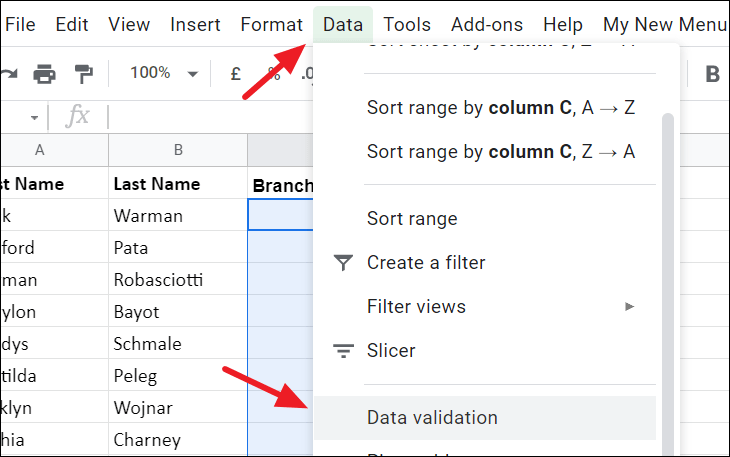The height and width of the screenshot is (457, 730).
Task: Open the name box dropdown arrow
Action: (x=34, y=117)
